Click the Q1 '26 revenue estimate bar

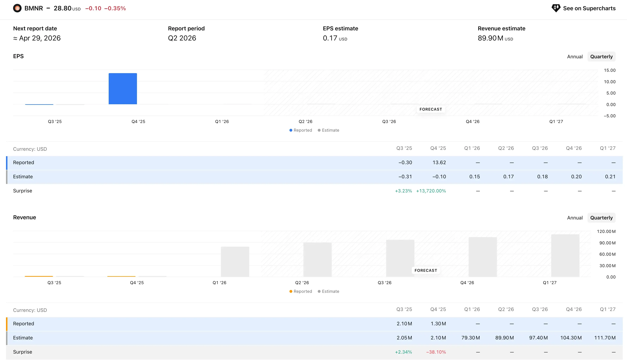coord(235,262)
